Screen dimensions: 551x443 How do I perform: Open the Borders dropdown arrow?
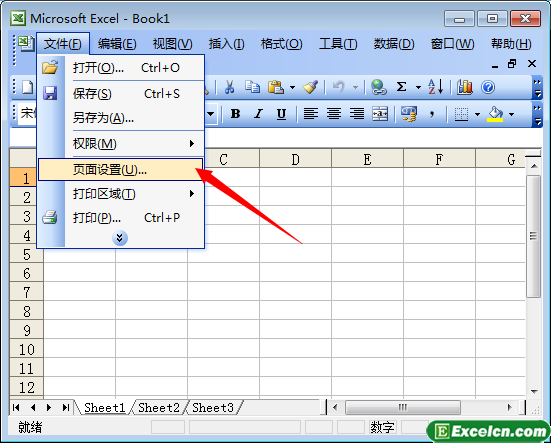point(477,114)
